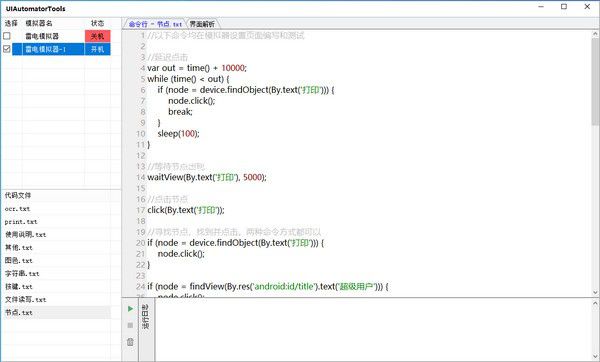Click inside the empty run log output area
Viewport: 600px width, 362px height.
coord(373,330)
